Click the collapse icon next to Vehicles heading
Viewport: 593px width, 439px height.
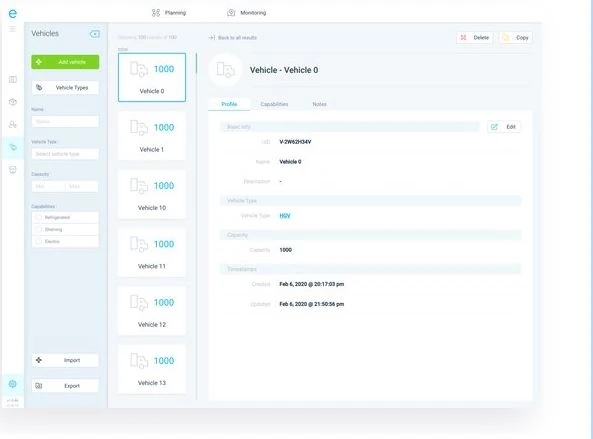(95, 34)
